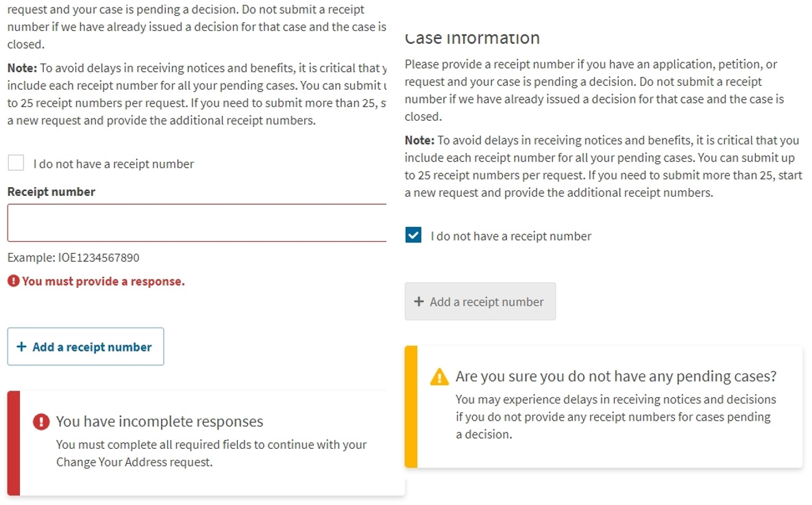The width and height of the screenshot is (812, 505).
Task: Uncheck the blue checked receipt number checkbox
Action: (413, 235)
